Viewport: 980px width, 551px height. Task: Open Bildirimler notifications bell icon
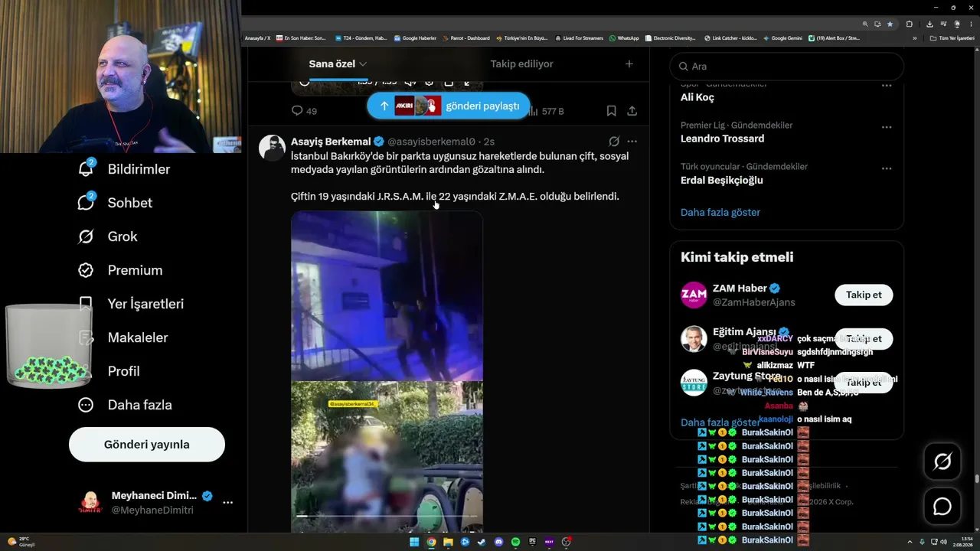86,169
